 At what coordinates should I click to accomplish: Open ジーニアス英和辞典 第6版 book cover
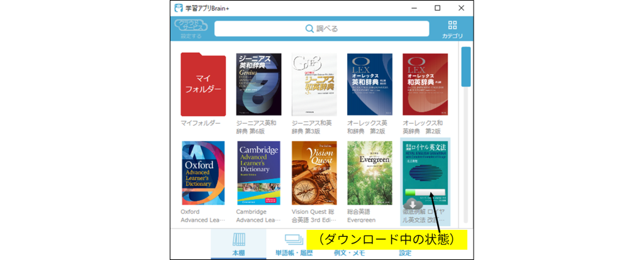258,84
